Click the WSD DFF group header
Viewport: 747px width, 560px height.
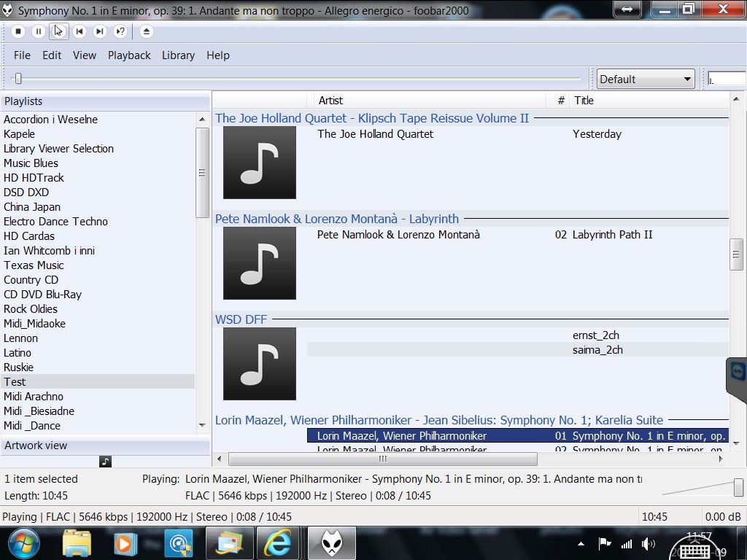click(x=472, y=319)
